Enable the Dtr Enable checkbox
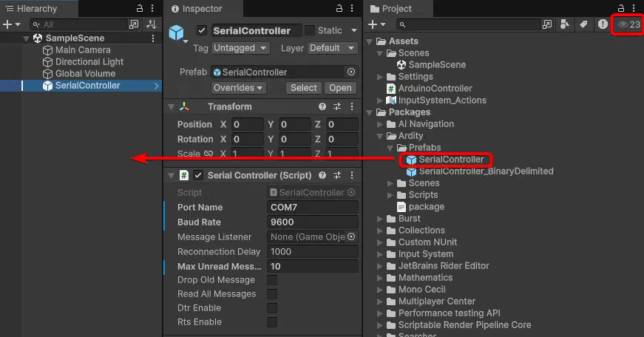 (272, 308)
